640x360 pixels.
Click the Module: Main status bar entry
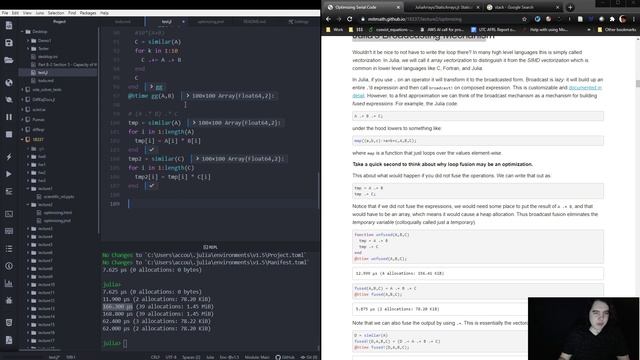[257, 357]
